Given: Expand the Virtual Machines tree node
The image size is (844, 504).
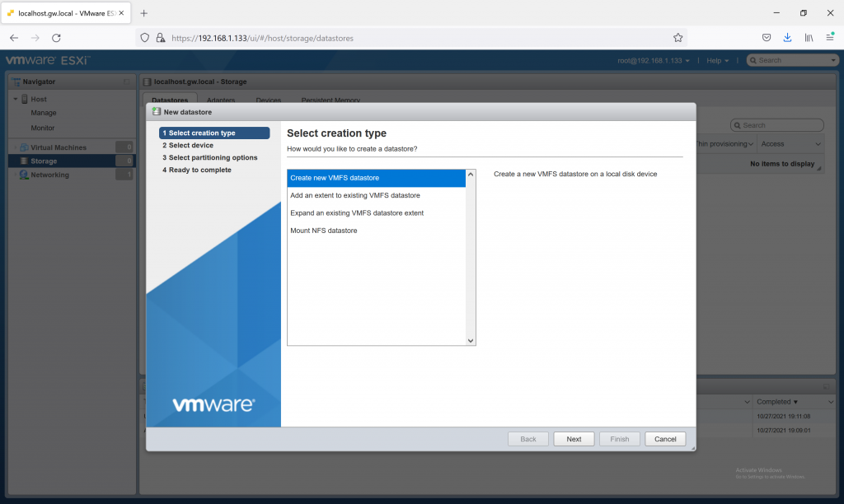Looking at the screenshot, I should [16, 147].
